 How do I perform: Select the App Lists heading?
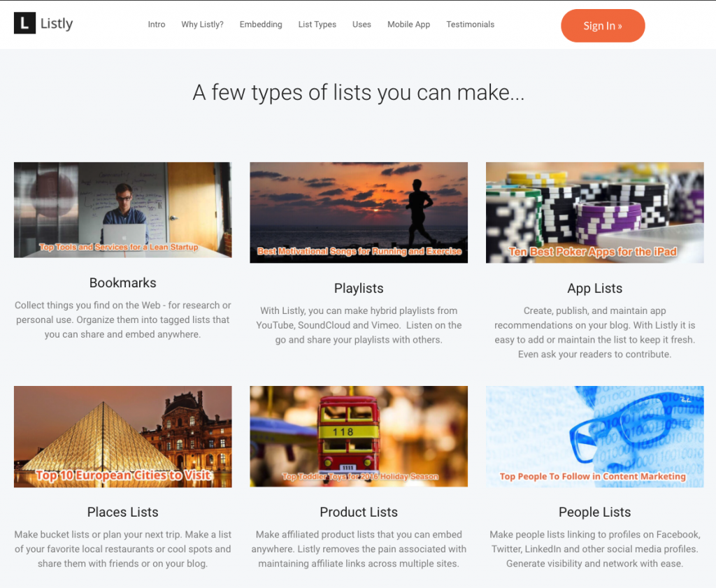[x=595, y=289]
